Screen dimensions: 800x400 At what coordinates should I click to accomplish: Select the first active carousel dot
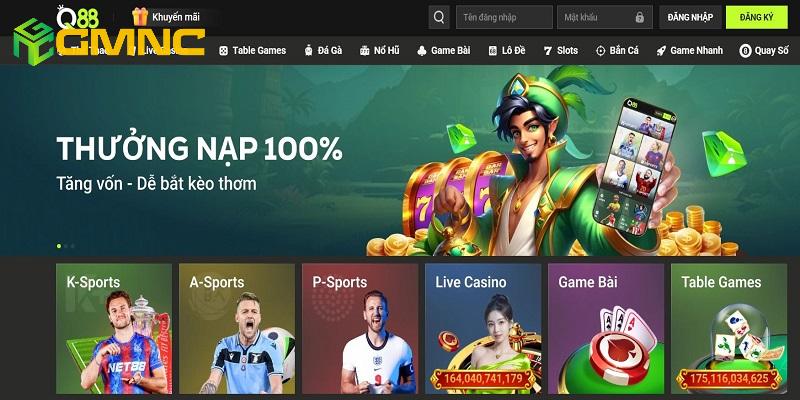pos(59,246)
